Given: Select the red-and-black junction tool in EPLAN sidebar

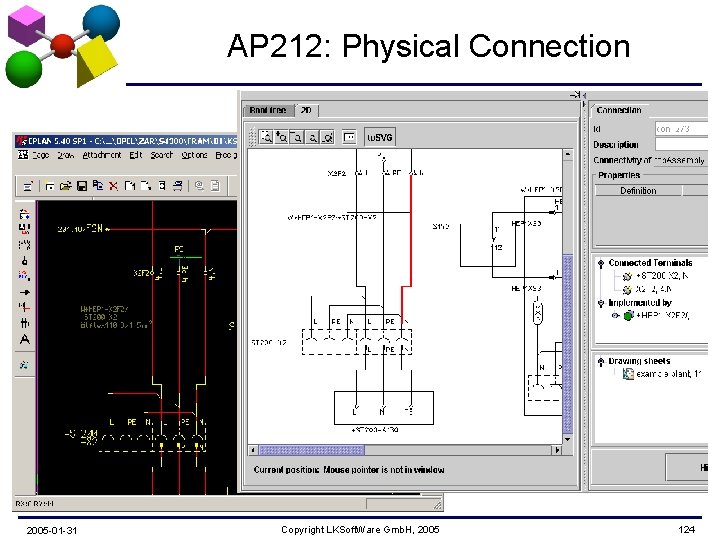Looking at the screenshot, I should 25,307.
